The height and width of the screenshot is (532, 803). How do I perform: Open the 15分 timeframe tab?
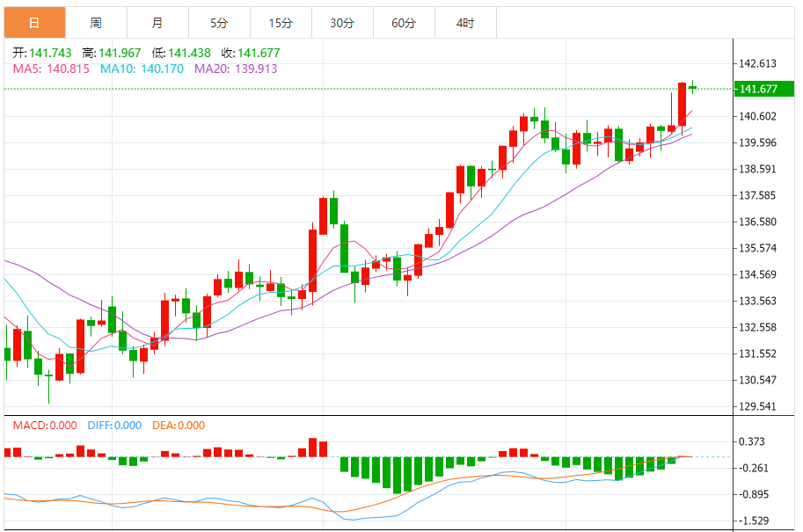pos(281,23)
